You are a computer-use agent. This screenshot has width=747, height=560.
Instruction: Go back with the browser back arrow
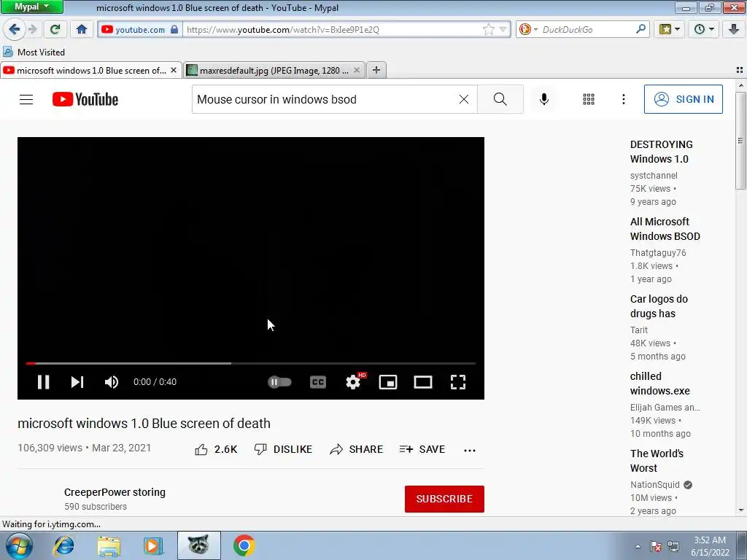(15, 29)
